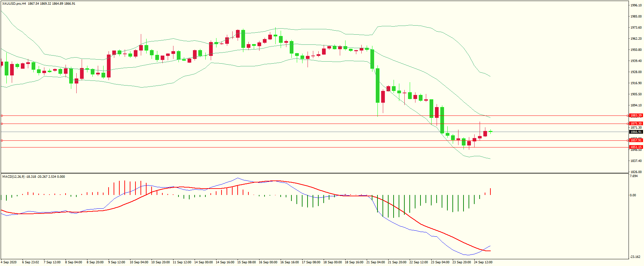Click the 9 Sep 12:00 time axis label
Screen dimensions: 644x266
click(x=117, y=262)
